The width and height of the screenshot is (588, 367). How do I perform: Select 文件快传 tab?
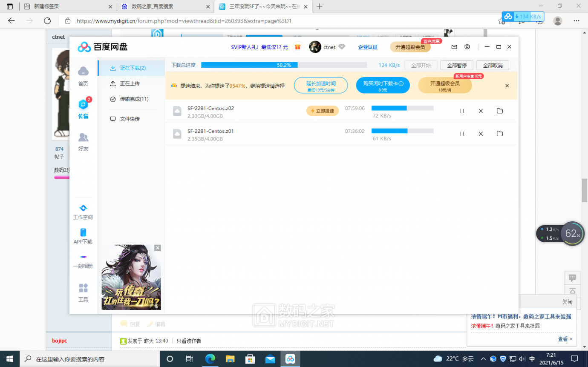click(x=131, y=119)
